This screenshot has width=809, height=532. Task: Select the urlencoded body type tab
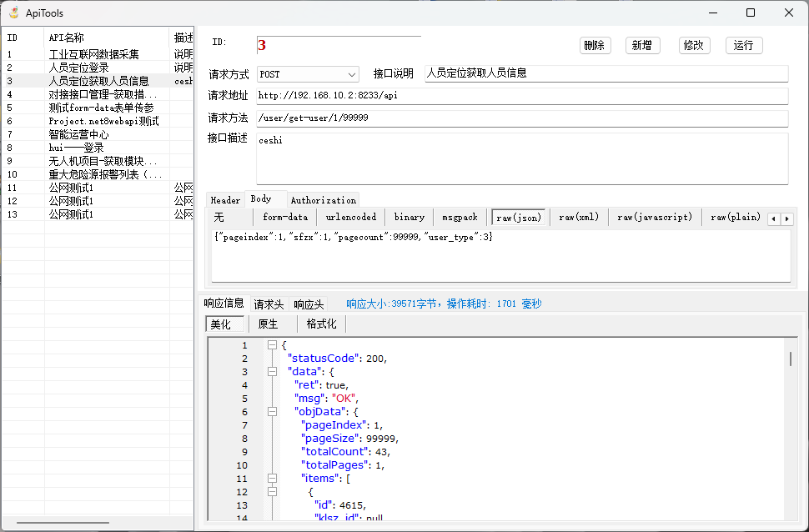[x=351, y=218]
